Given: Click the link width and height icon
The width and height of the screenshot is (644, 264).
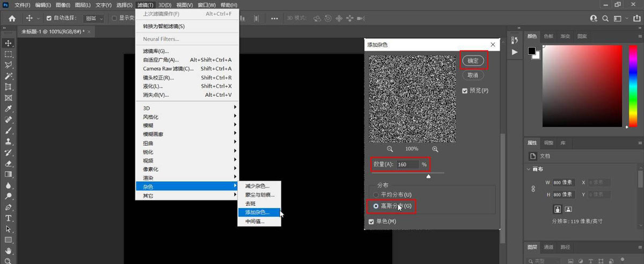Looking at the screenshot, I should coord(533,189).
